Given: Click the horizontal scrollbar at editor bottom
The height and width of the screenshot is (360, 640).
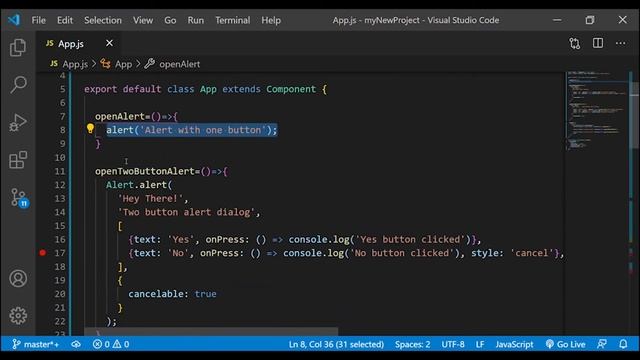Looking at the screenshot, I should 211,331.
